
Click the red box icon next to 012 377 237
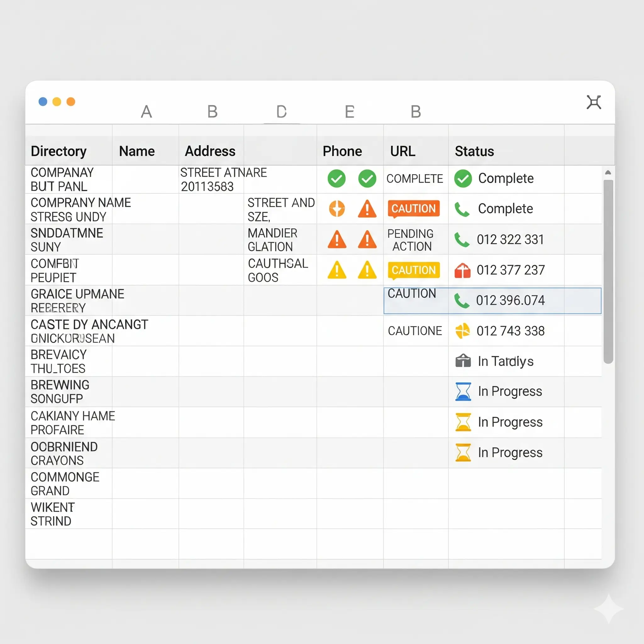click(x=462, y=270)
